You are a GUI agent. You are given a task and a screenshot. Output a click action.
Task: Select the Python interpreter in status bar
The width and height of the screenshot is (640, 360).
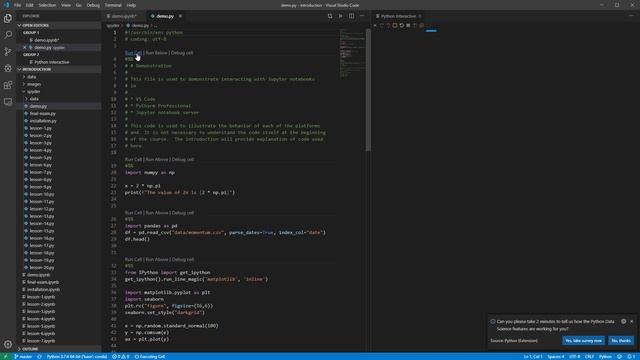coord(76,356)
